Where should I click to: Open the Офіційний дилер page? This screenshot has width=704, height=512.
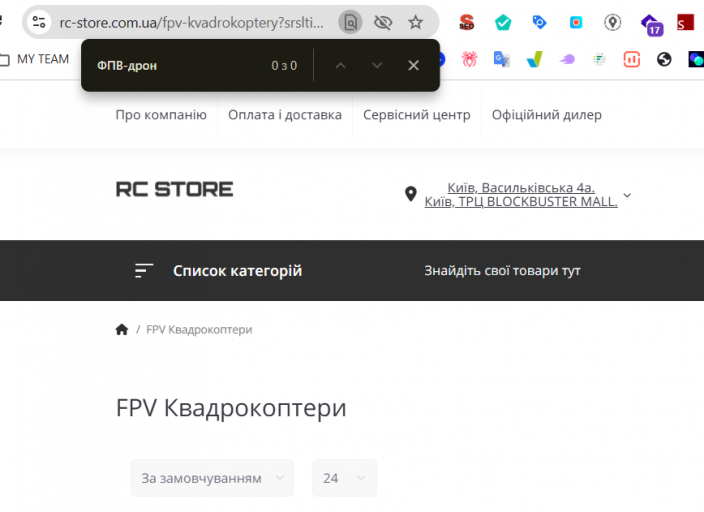(x=547, y=115)
